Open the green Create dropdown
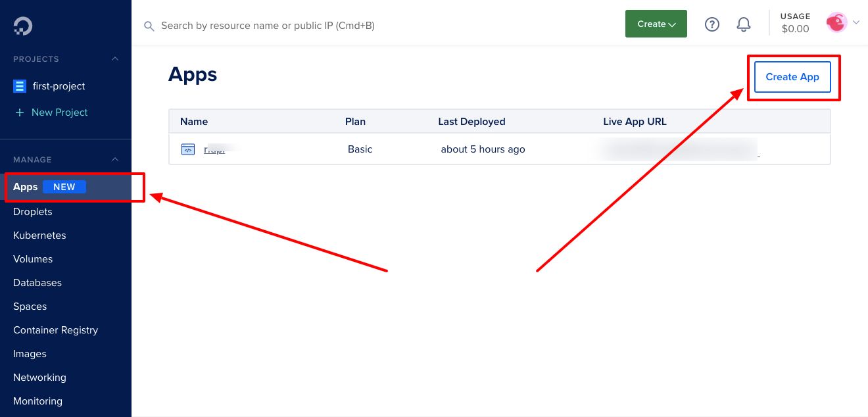The height and width of the screenshot is (417, 868). [656, 24]
